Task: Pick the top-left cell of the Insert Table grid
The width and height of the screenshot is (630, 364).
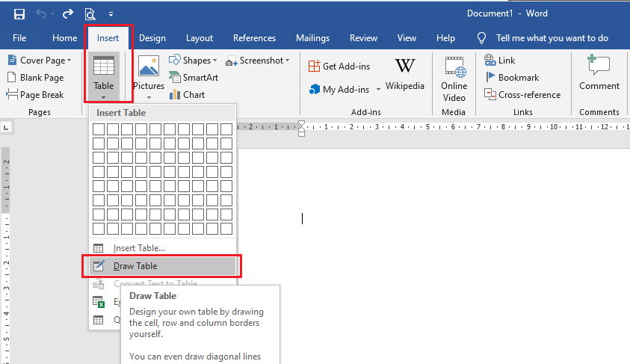Action: (x=99, y=129)
